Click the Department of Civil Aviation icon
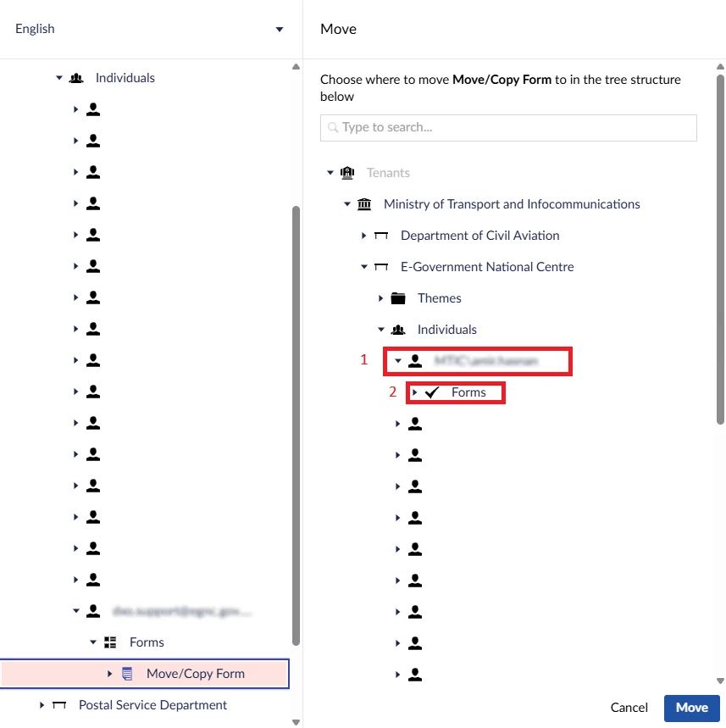The image size is (726, 728). point(381,236)
